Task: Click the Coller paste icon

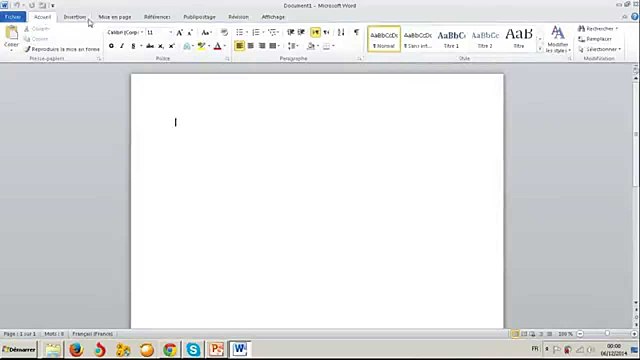Action: tap(11, 33)
